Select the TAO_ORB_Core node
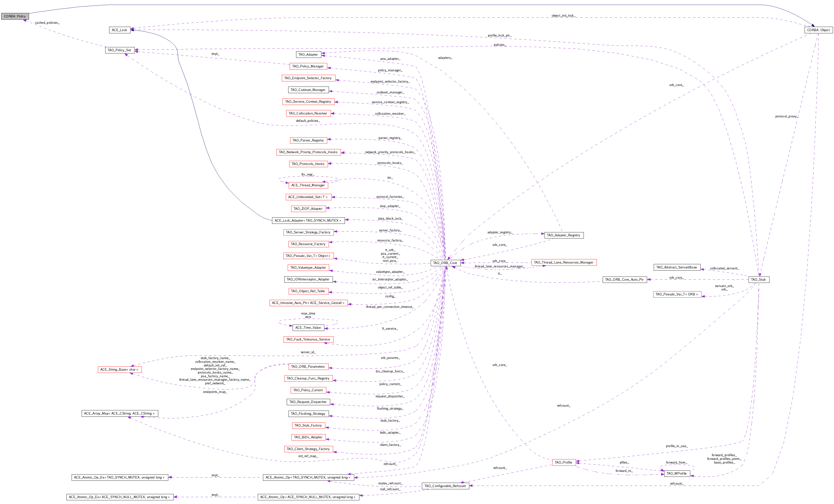 click(445, 263)
